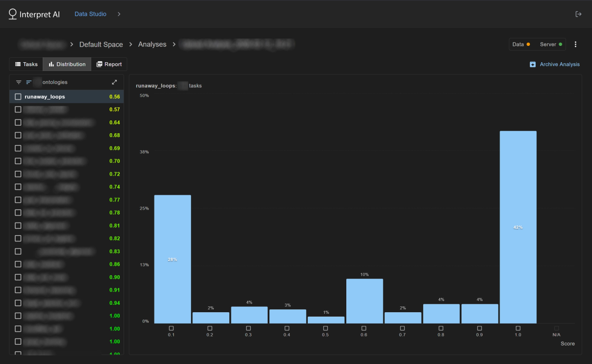The image size is (592, 364).
Task: Check the runaway_loops checkbox
Action: tap(18, 97)
